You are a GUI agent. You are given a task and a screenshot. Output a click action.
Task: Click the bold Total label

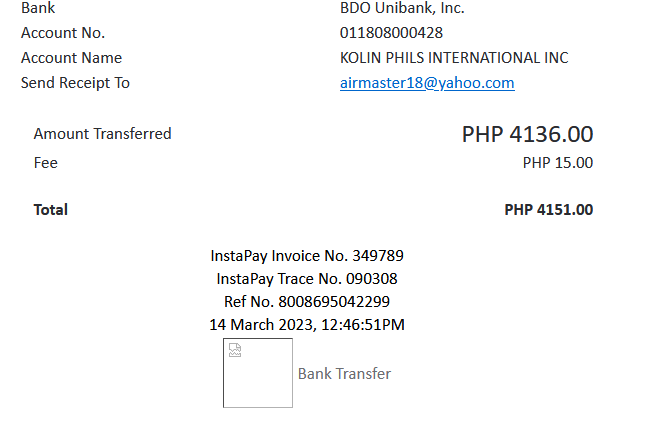[x=51, y=210]
